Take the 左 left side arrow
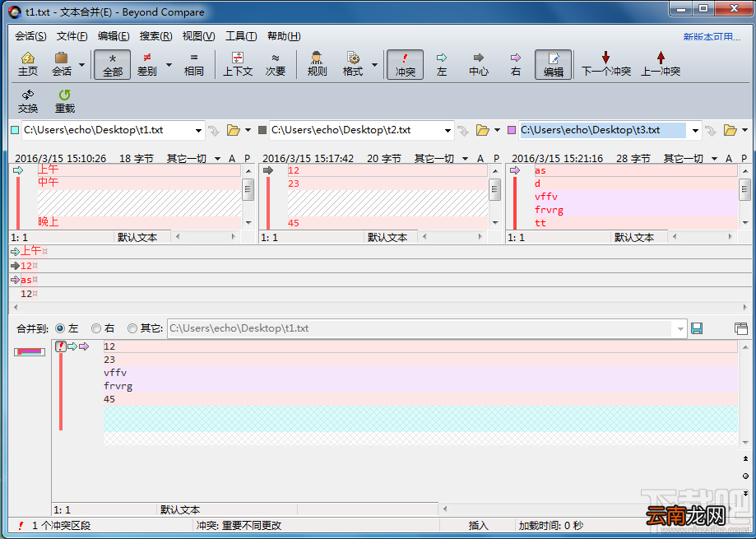Image resolution: width=756 pixels, height=539 pixels. (442, 64)
